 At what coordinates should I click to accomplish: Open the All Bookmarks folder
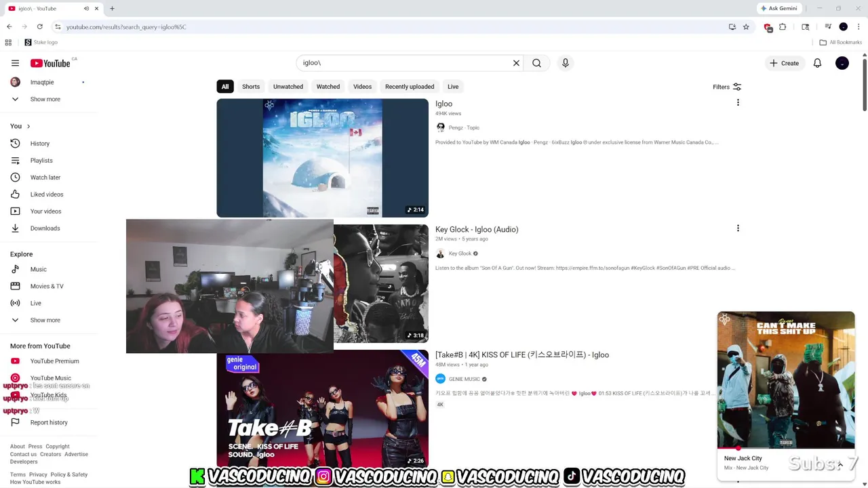coord(840,42)
